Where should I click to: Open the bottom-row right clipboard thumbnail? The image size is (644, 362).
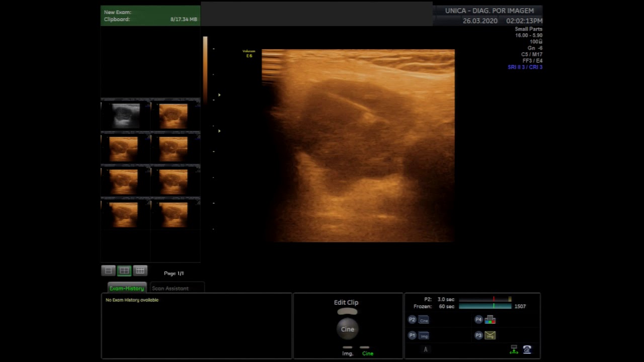pos(173,215)
